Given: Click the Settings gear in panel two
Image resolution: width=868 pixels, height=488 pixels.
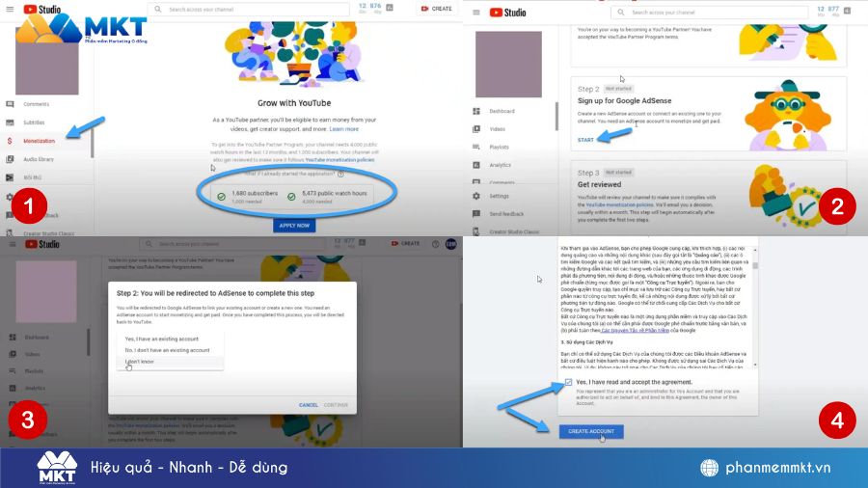Looking at the screenshot, I should click(476, 196).
